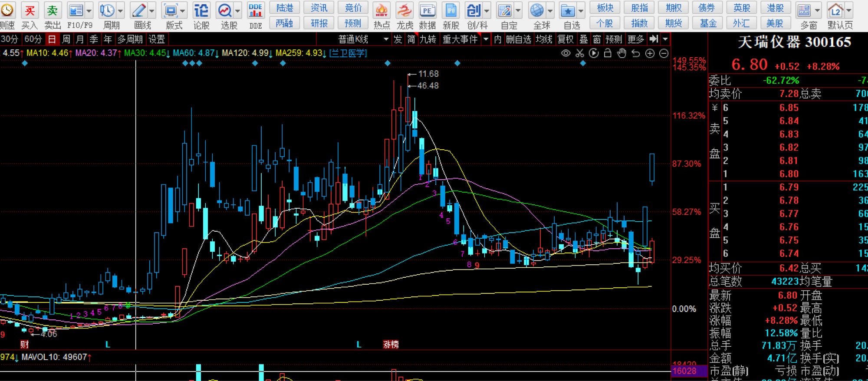Viewport: 868px width, 381px height.
Task: Open the 创/科 board icon
Action: pos(473,10)
